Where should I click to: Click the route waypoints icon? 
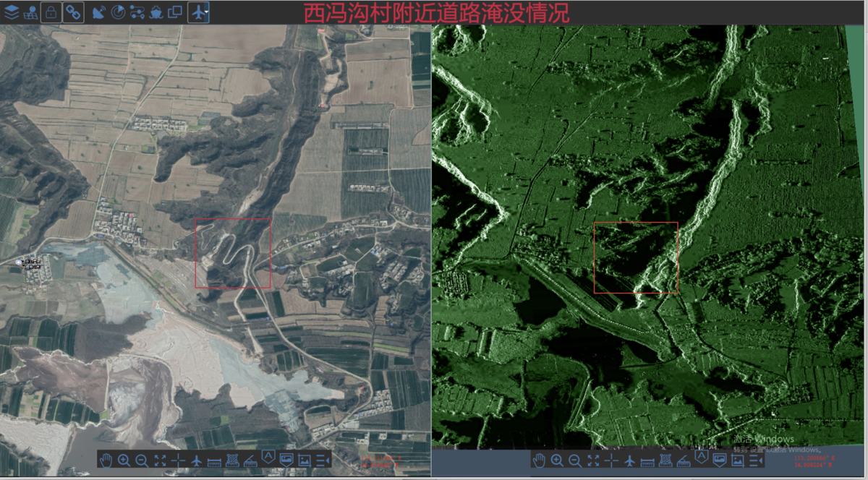coord(137,12)
